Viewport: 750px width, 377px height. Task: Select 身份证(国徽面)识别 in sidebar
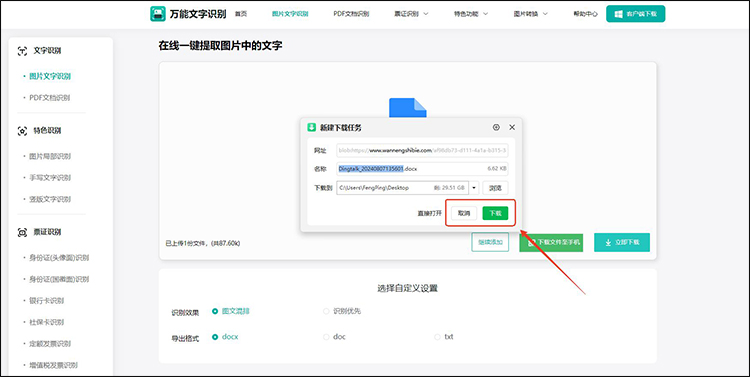tap(59, 279)
